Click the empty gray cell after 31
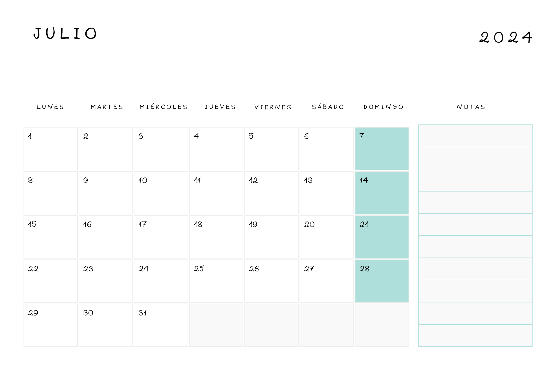This screenshot has width=555, height=392. coord(216,325)
